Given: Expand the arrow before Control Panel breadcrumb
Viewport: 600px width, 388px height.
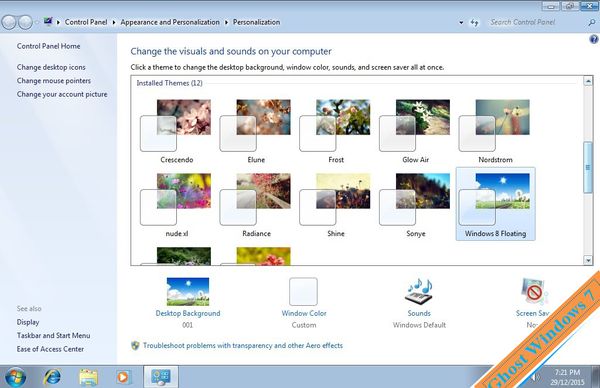Looking at the screenshot, I should tap(59, 23).
